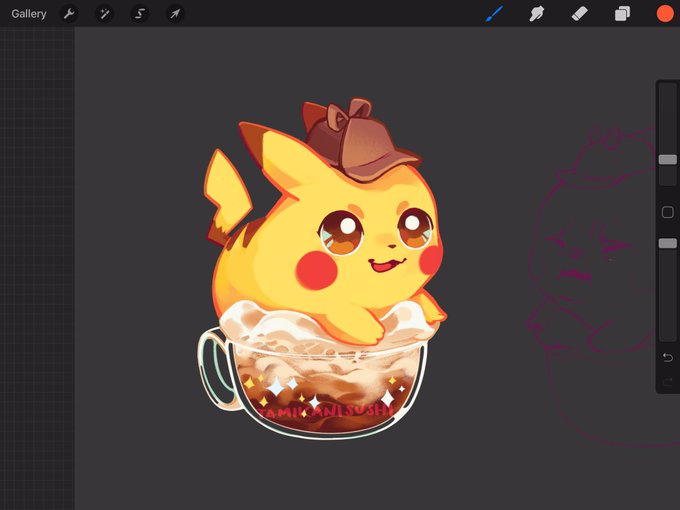The width and height of the screenshot is (680, 510).
Task: Open the Actions wrench menu
Action: point(69,14)
